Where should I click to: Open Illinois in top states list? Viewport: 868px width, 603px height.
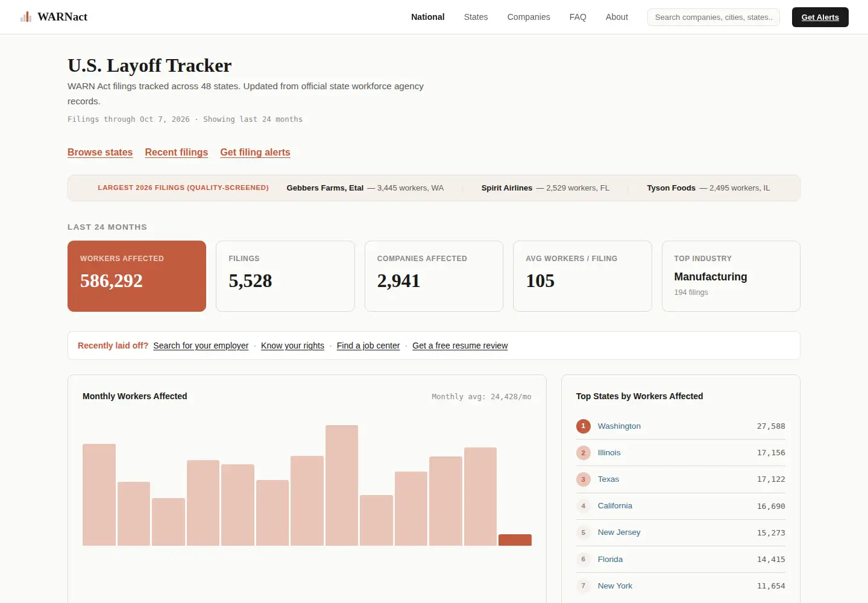point(609,453)
